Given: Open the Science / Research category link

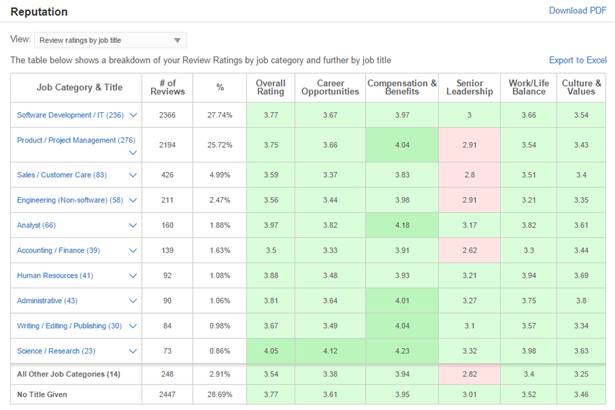Looking at the screenshot, I should (56, 351).
